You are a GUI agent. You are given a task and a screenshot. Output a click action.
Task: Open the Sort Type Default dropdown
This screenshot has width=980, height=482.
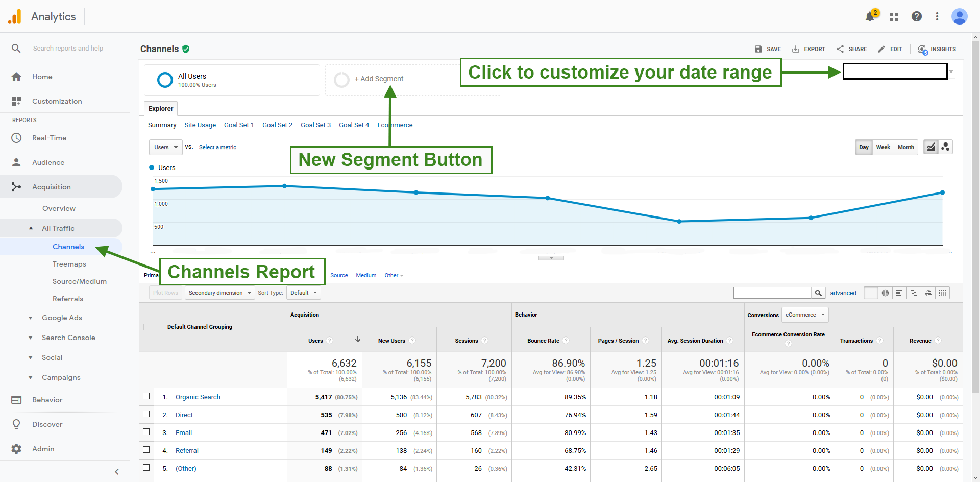point(303,293)
